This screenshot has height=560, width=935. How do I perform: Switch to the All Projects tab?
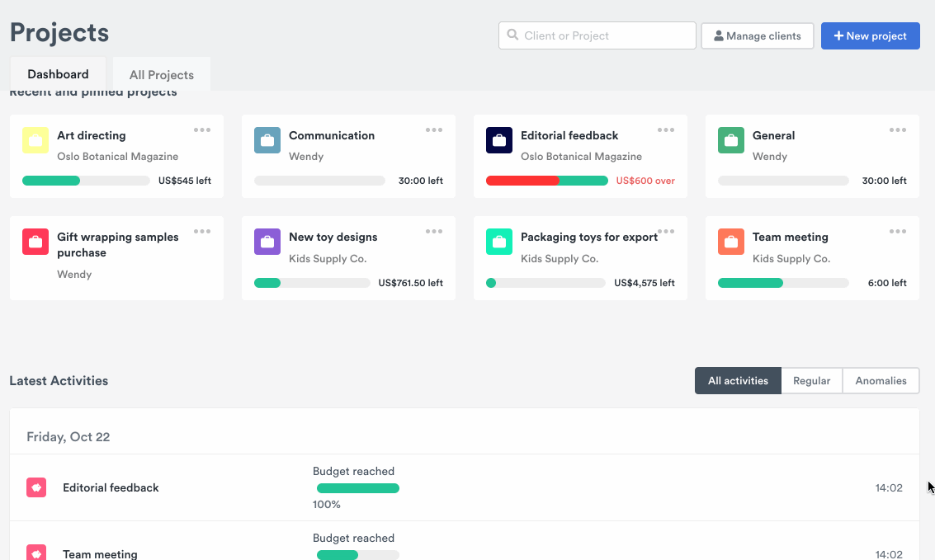pos(161,74)
